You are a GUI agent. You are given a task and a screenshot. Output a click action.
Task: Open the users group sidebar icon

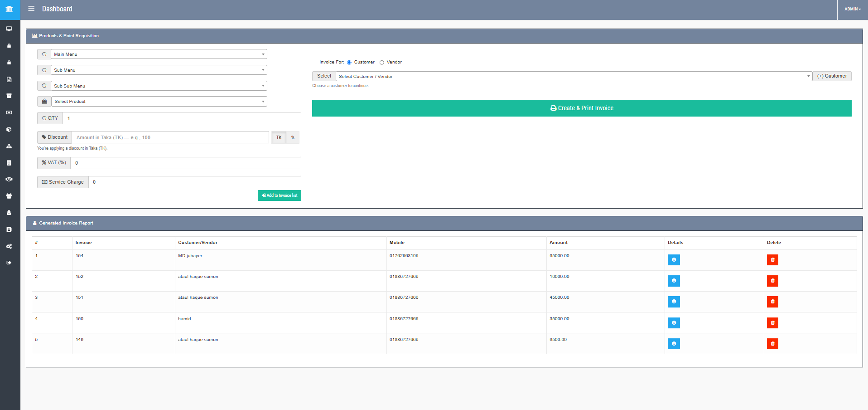(x=9, y=196)
